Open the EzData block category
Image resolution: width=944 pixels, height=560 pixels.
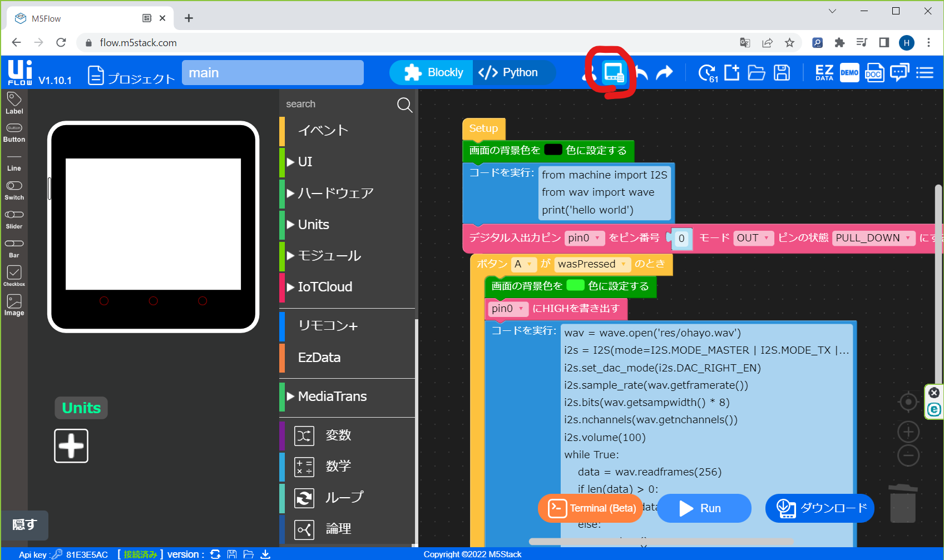pyautogui.click(x=348, y=358)
